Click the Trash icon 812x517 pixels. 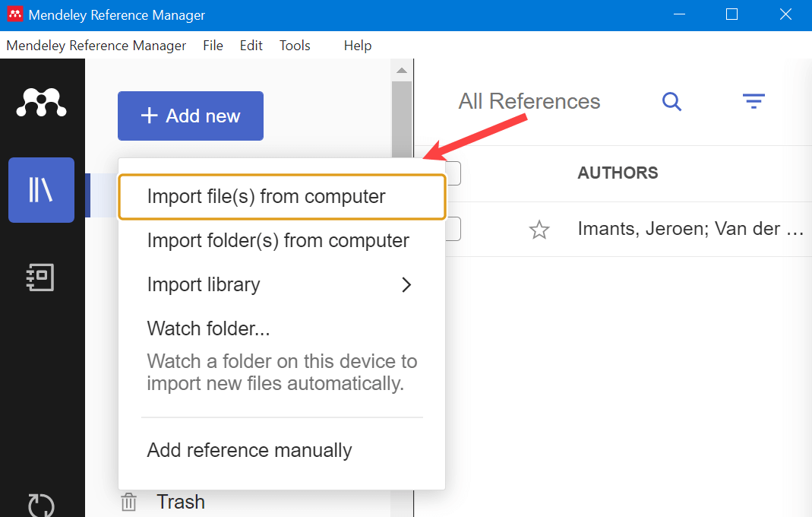point(128,502)
